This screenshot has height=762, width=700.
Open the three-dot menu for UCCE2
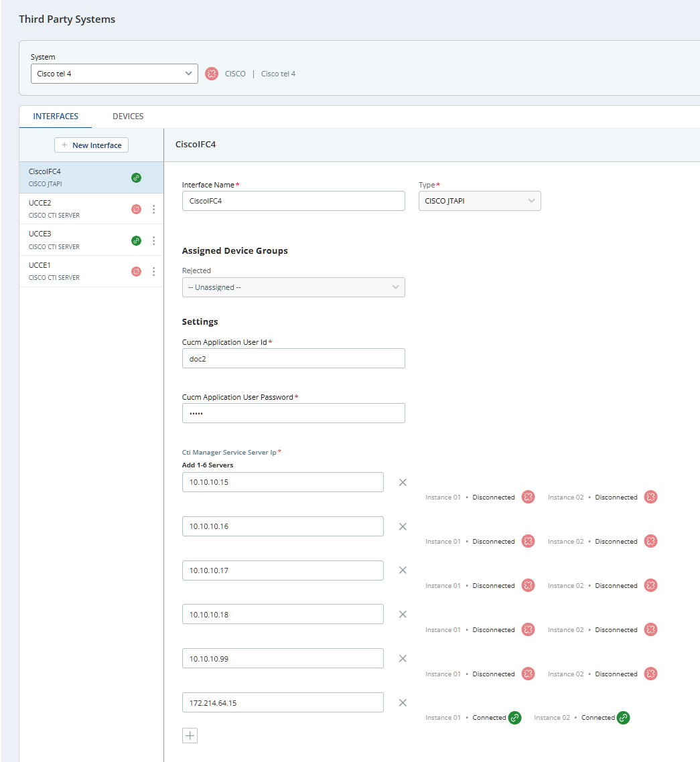(x=153, y=209)
